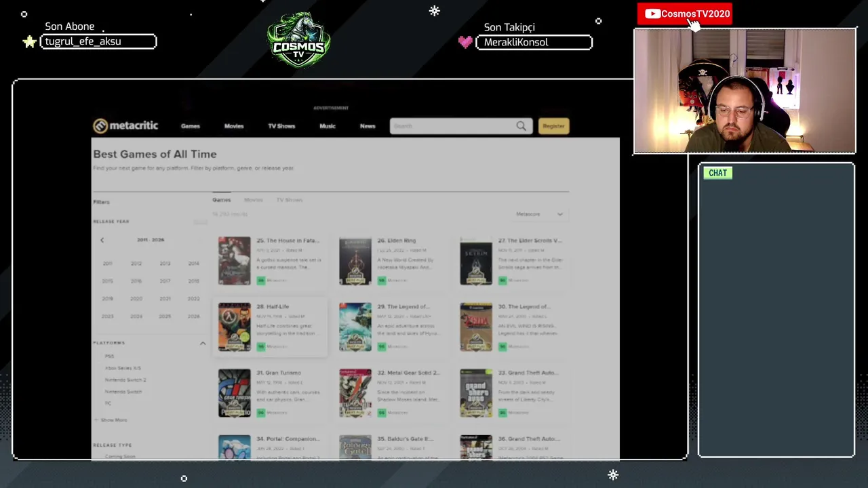Open the title link 26. Elden Ring
Image resolution: width=868 pixels, height=488 pixels.
click(397, 241)
